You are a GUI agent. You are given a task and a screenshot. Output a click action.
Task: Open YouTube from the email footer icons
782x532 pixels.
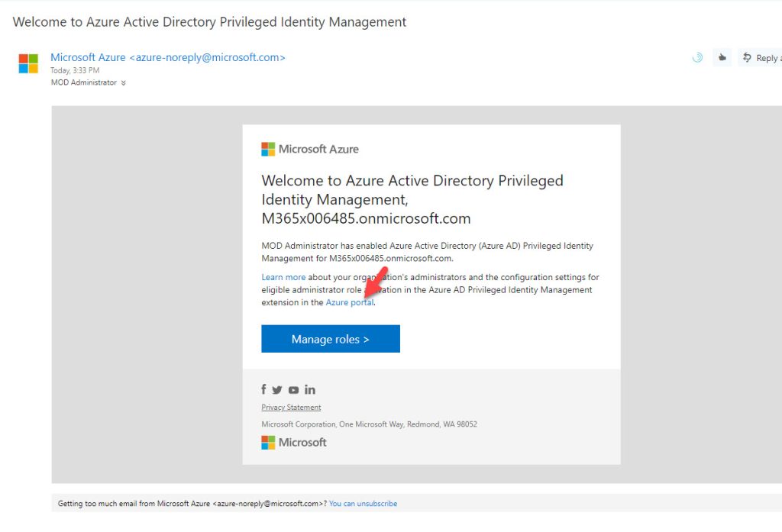coord(293,389)
